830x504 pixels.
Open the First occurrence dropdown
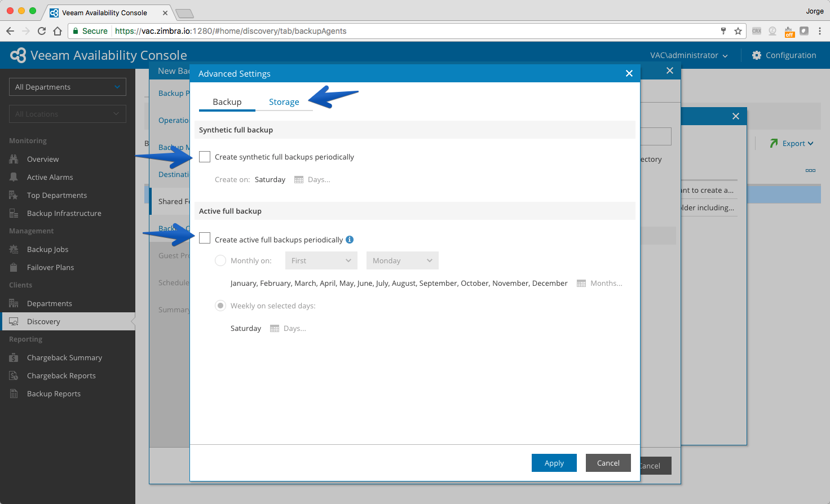321,260
